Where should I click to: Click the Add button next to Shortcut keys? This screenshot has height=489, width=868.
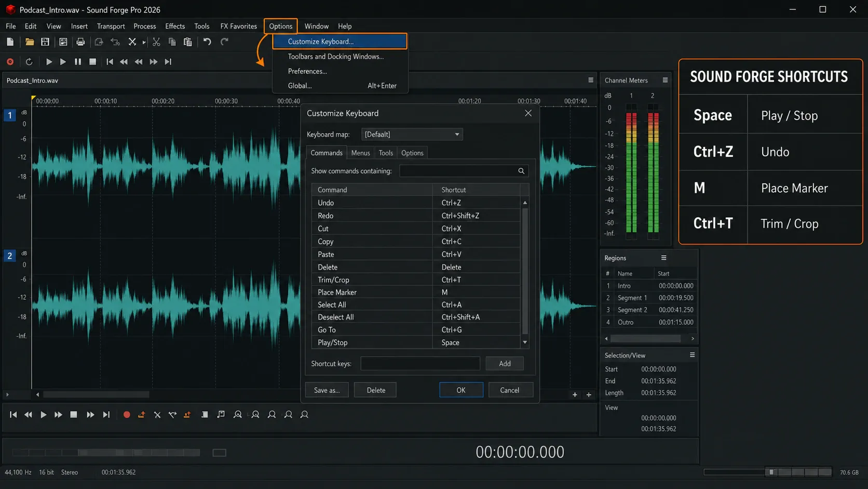(505, 364)
